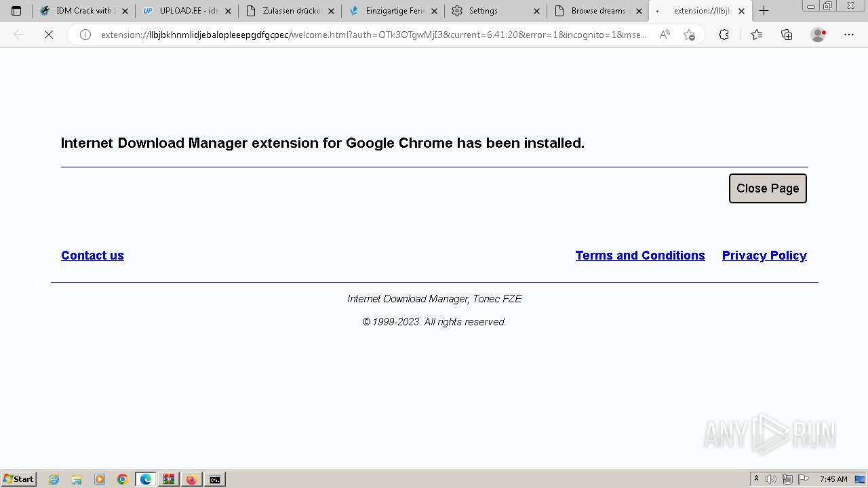
Task: Open Firefox from the taskbar
Action: 192,479
